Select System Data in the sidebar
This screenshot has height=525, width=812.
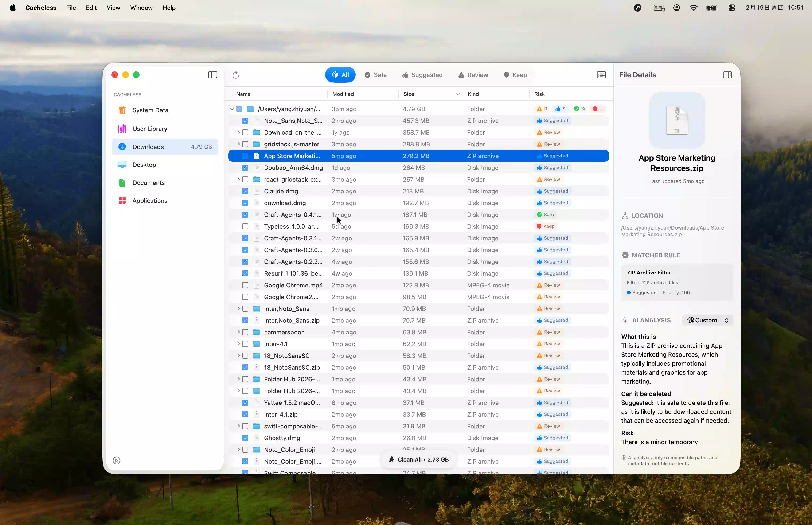tap(150, 110)
